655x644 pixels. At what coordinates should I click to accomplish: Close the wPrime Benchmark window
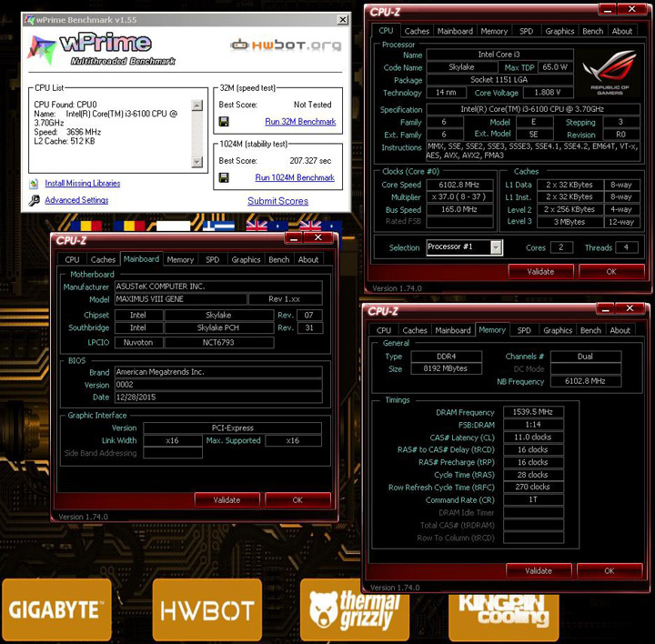click(343, 20)
